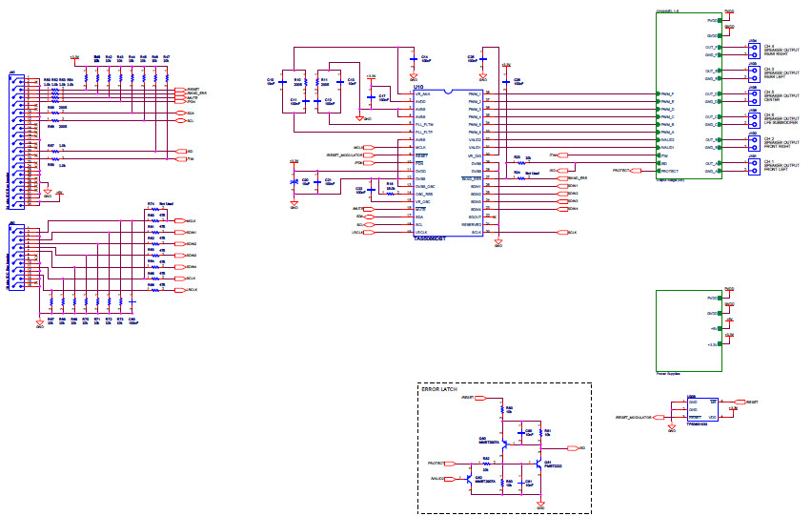Click the CH 4 Rear Right speaker connector
This screenshot has height=516, width=812.
pos(754,50)
